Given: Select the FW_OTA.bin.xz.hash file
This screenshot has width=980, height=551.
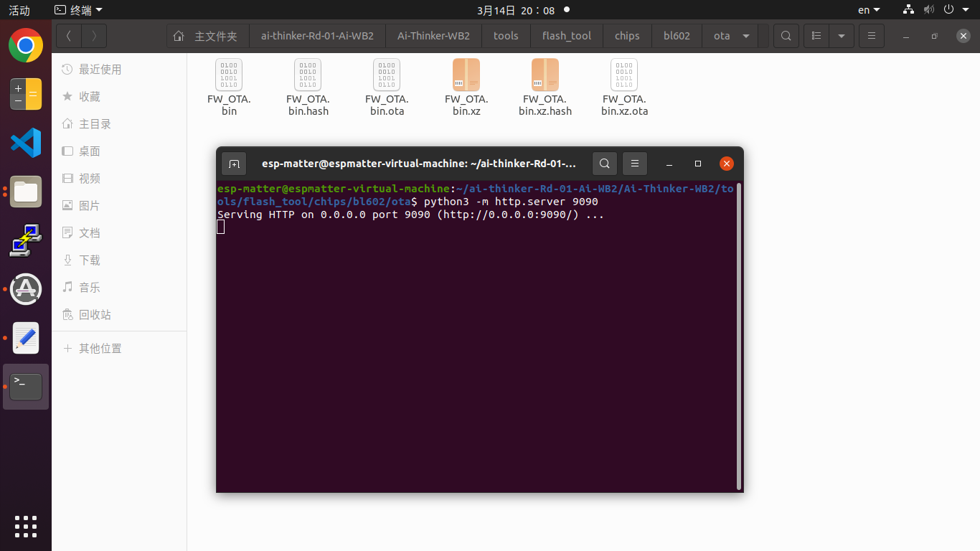Looking at the screenshot, I should coord(545,88).
